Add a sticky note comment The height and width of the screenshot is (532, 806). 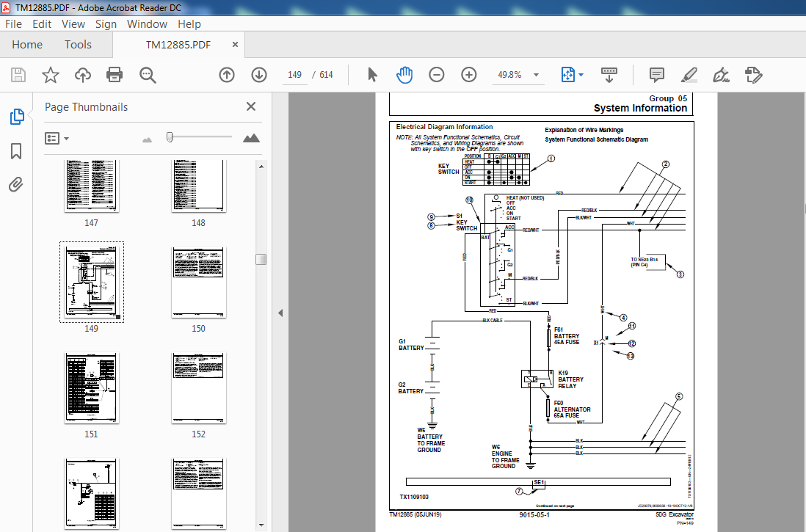656,75
